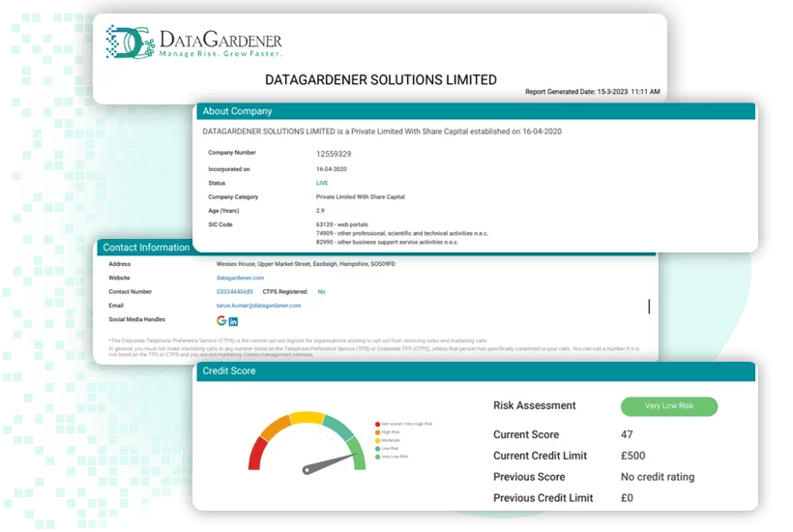
Task: Click email tarun.kumar@datagardener.com
Action: click(258, 306)
